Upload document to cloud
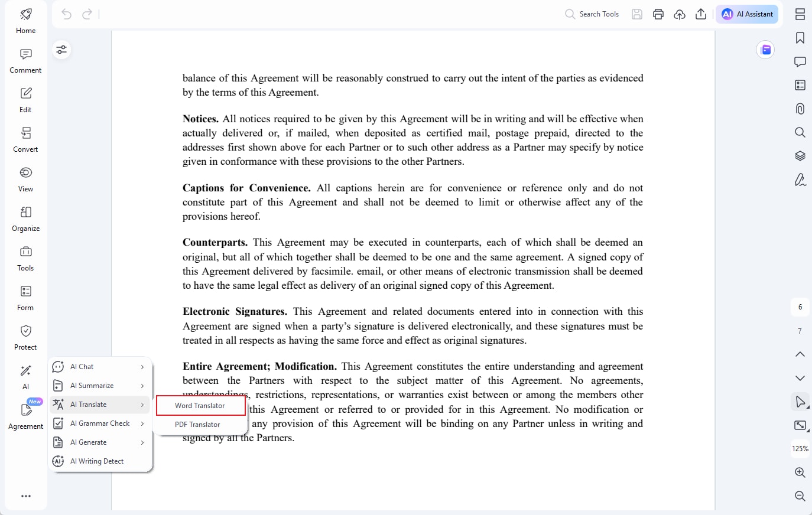The width and height of the screenshot is (812, 515). pos(680,14)
